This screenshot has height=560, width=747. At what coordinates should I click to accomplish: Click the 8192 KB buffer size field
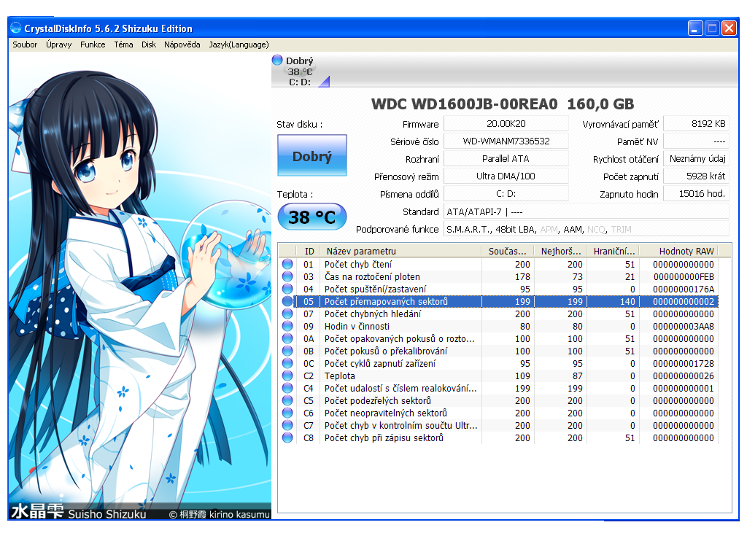[x=696, y=124]
